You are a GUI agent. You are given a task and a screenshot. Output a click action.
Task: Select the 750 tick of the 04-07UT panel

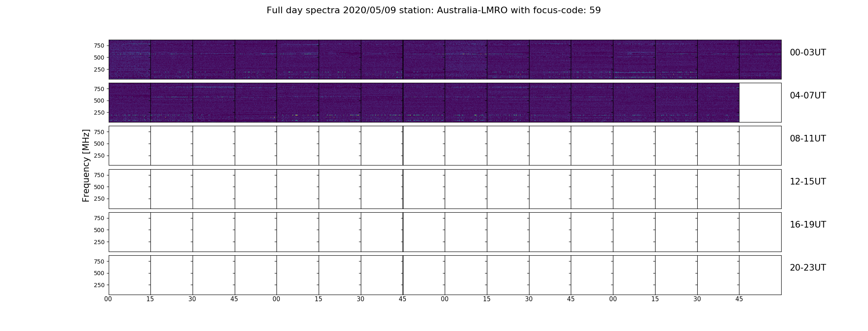click(x=99, y=89)
